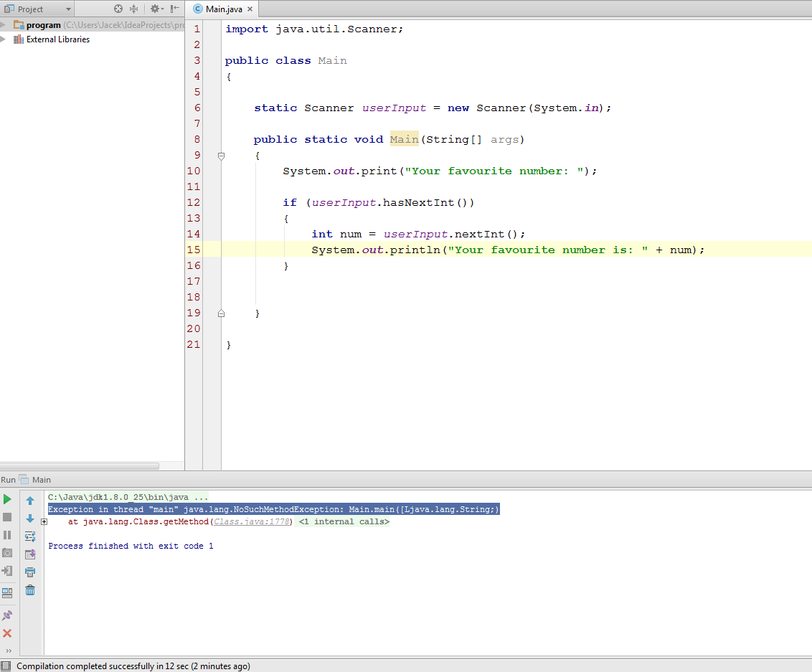This screenshot has width=812, height=672.
Task: Rerun Main with the green play icon
Action: click(7, 499)
